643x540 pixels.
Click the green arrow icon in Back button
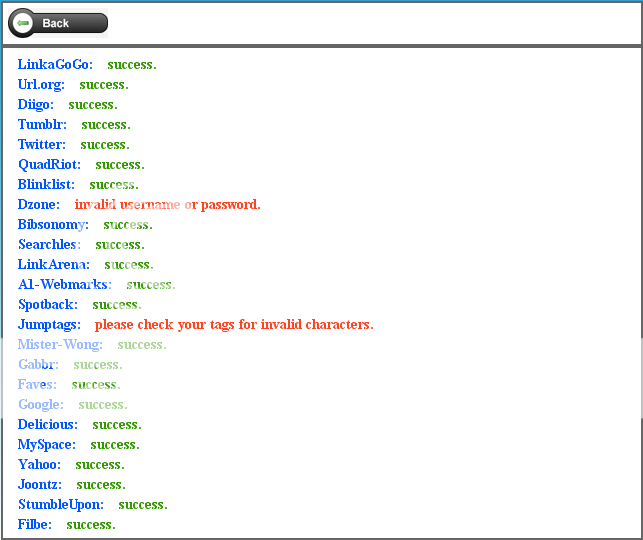[x=23, y=23]
